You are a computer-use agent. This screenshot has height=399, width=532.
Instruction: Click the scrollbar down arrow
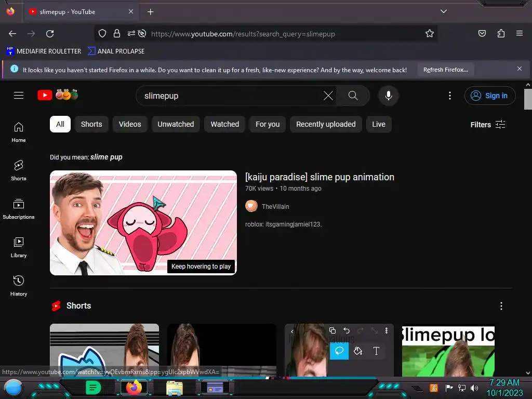click(x=528, y=373)
